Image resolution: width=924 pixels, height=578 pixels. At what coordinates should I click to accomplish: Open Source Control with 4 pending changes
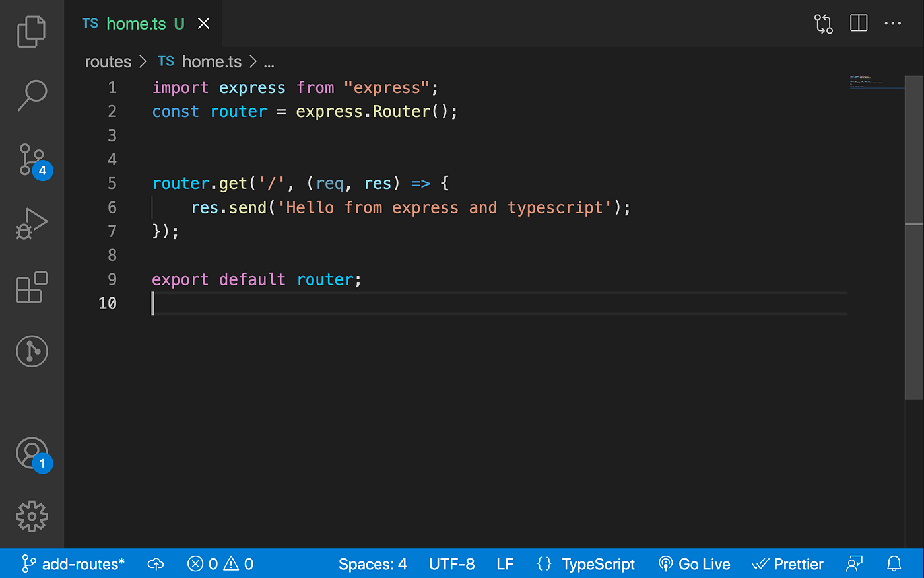tap(31, 159)
